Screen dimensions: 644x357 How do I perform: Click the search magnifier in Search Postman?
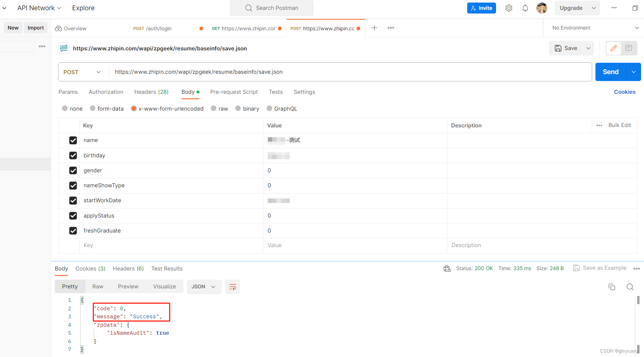(x=249, y=8)
